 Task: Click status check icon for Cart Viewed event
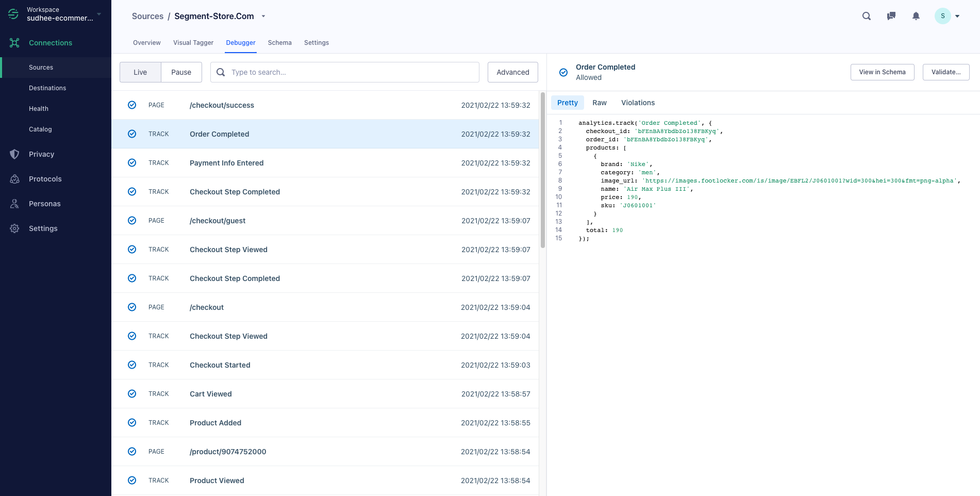click(132, 394)
